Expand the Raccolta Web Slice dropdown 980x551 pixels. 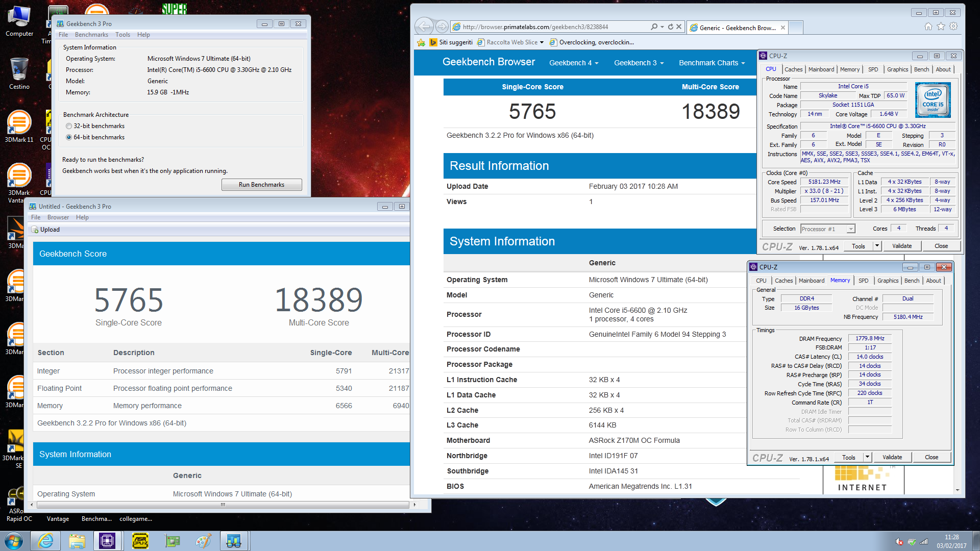[542, 42]
